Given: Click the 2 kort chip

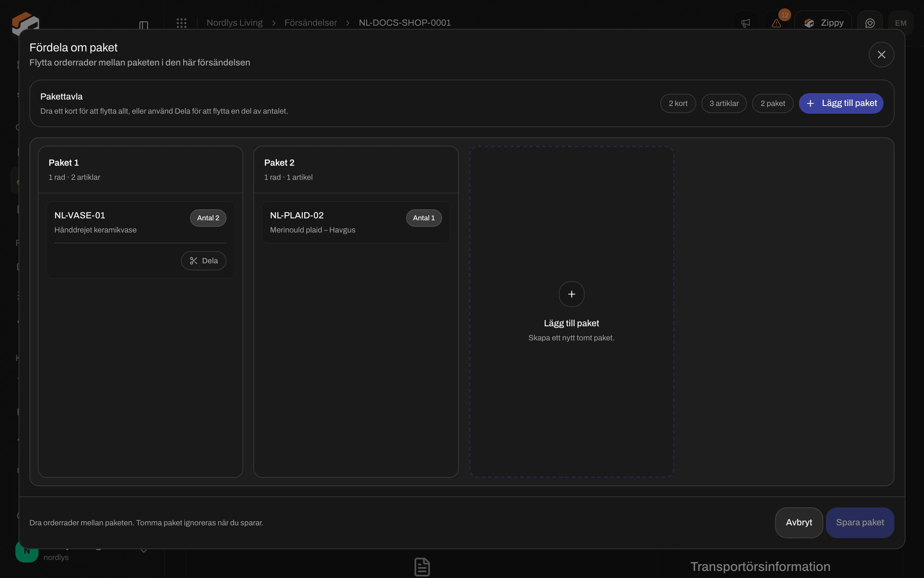Looking at the screenshot, I should click(x=678, y=103).
